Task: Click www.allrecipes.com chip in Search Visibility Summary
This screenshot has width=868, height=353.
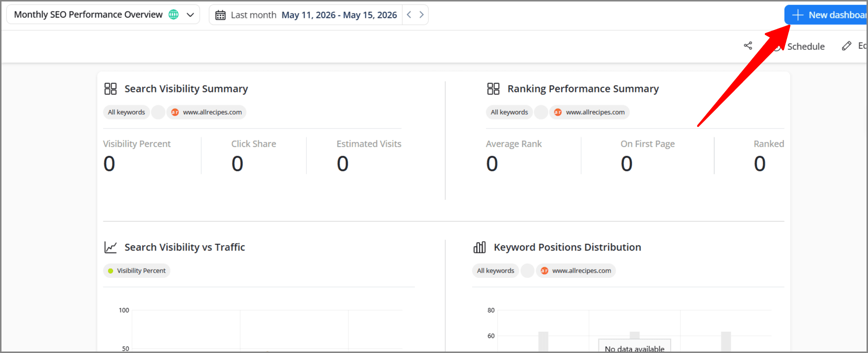Action: click(207, 112)
